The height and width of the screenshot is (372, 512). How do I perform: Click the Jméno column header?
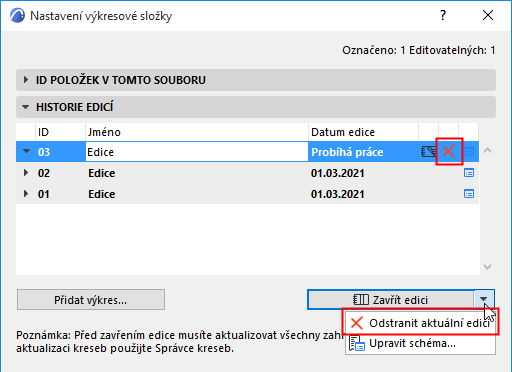197,132
